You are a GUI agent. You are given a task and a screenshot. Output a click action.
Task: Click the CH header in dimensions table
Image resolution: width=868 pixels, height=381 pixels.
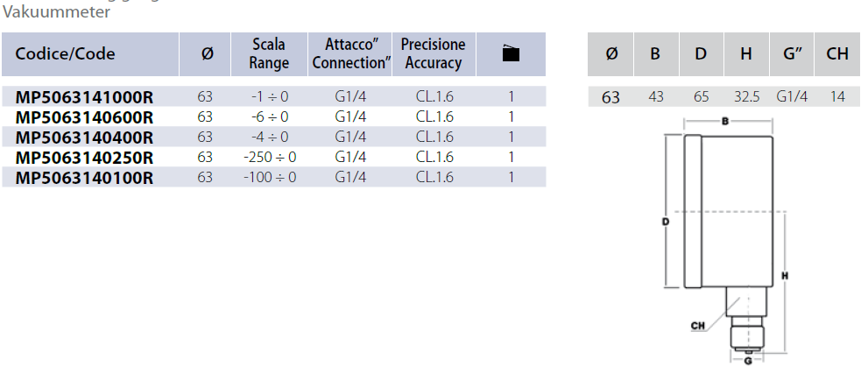(837, 53)
